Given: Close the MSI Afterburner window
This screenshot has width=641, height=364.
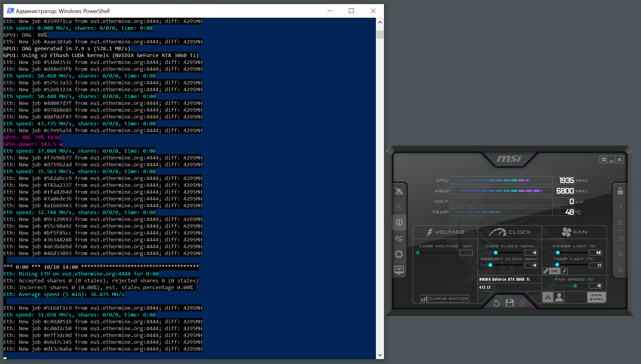Looking at the screenshot, I should (620, 160).
